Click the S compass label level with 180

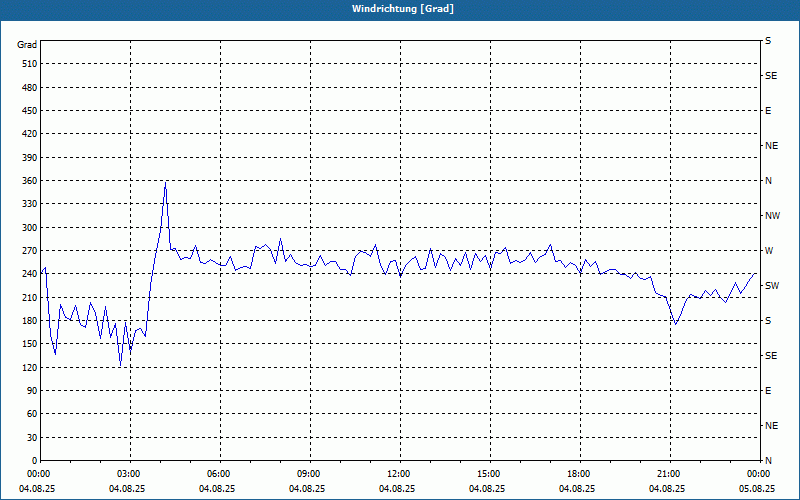768,321
